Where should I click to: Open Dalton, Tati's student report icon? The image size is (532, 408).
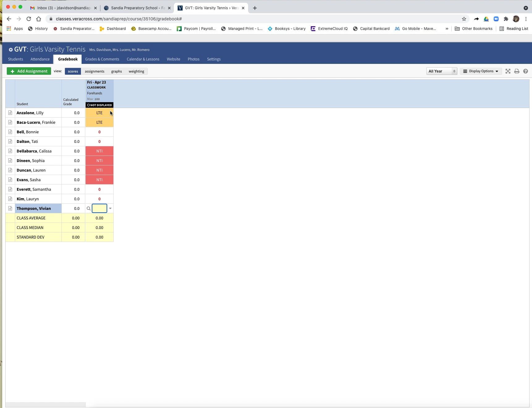click(x=10, y=141)
